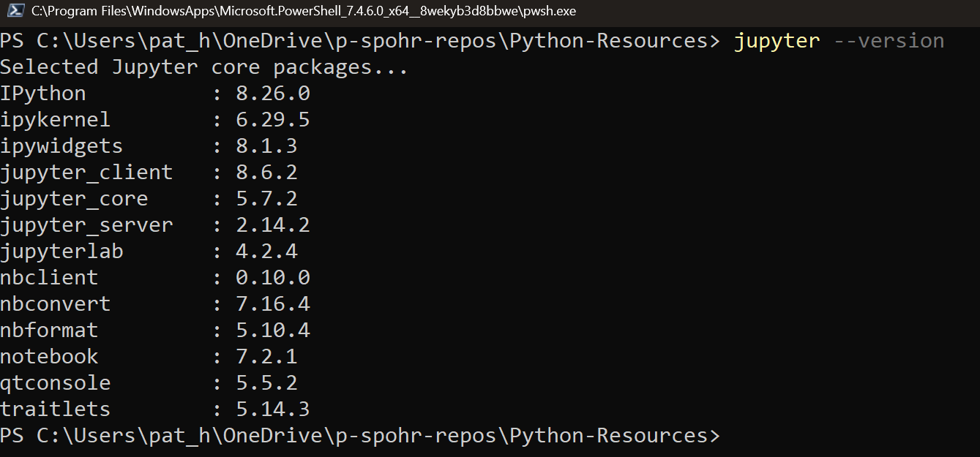This screenshot has height=457, width=980.
Task: Click the "Selected Jupyter core packages..." line
Action: click(204, 67)
